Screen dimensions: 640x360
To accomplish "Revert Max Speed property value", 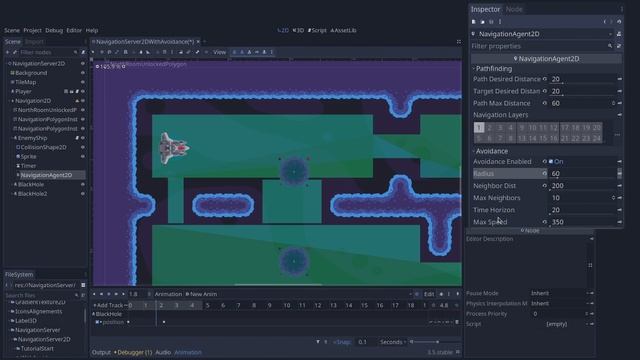I will tap(544, 222).
